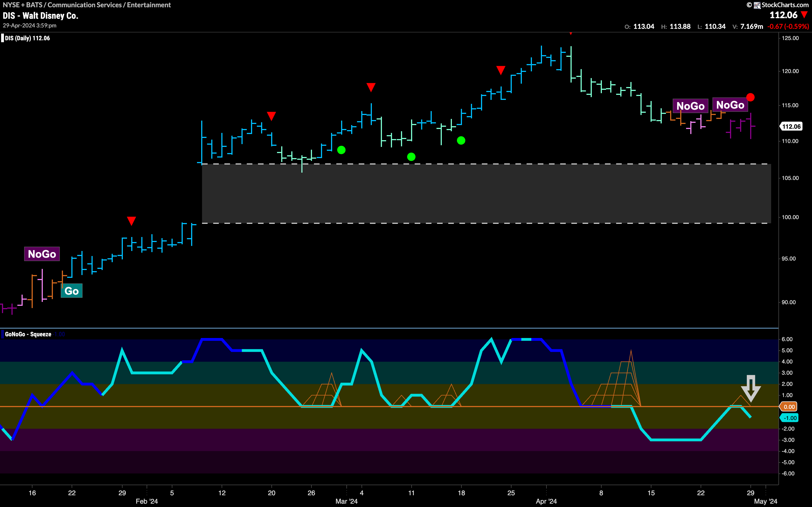Viewport: 812px width, 507px height.
Task: Click the May '24 date axis label
Action: [765, 501]
